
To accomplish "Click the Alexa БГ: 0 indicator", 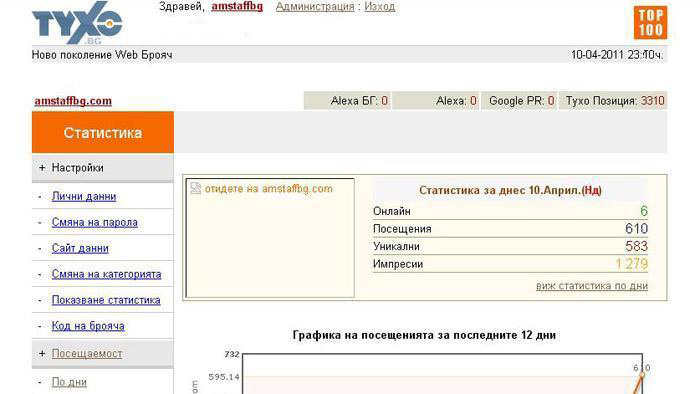I will pyautogui.click(x=347, y=101).
